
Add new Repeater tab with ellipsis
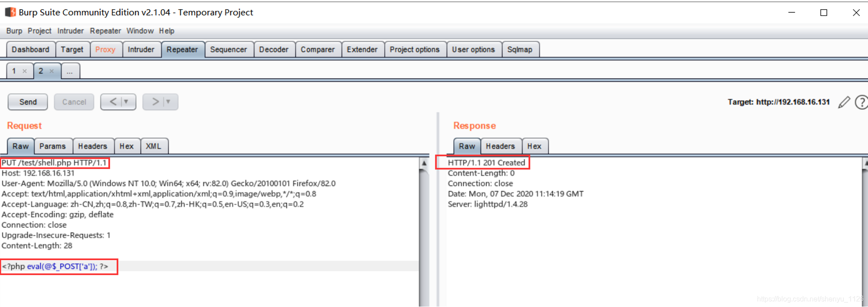[x=70, y=71]
